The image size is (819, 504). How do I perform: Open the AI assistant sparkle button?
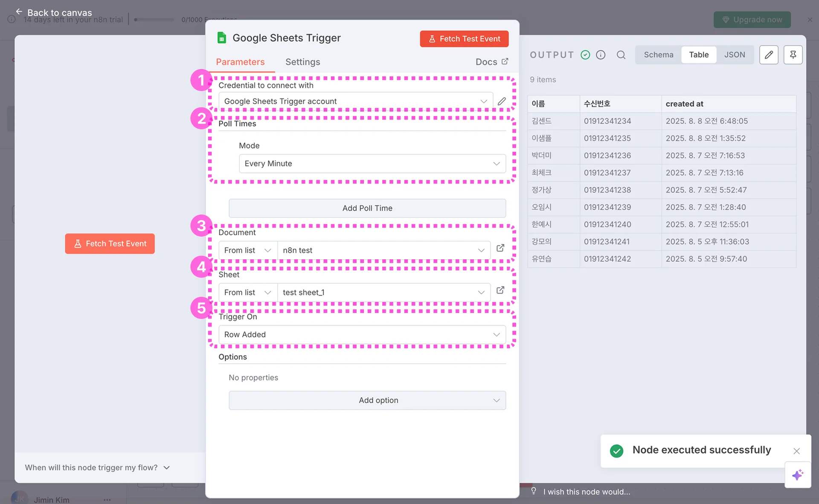coord(797,475)
